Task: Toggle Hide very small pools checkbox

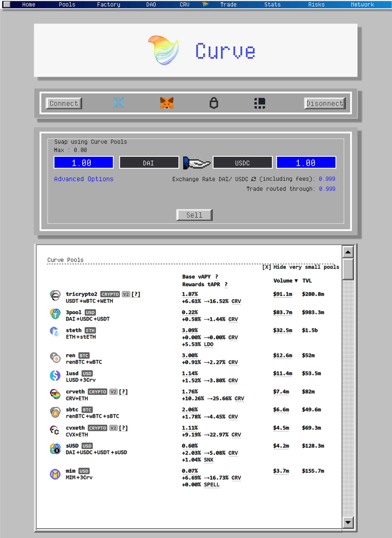Action: pos(267,267)
